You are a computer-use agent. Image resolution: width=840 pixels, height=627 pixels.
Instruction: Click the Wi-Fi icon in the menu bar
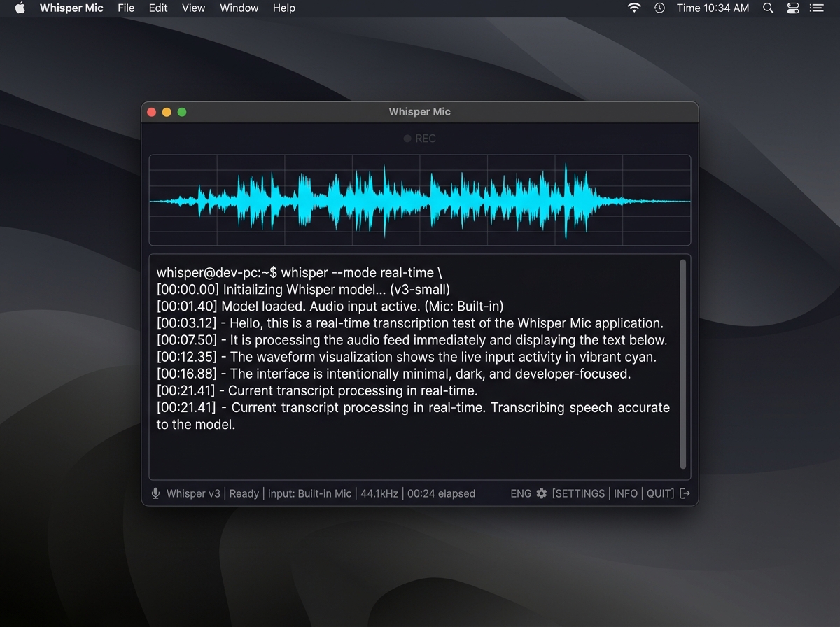tap(633, 8)
